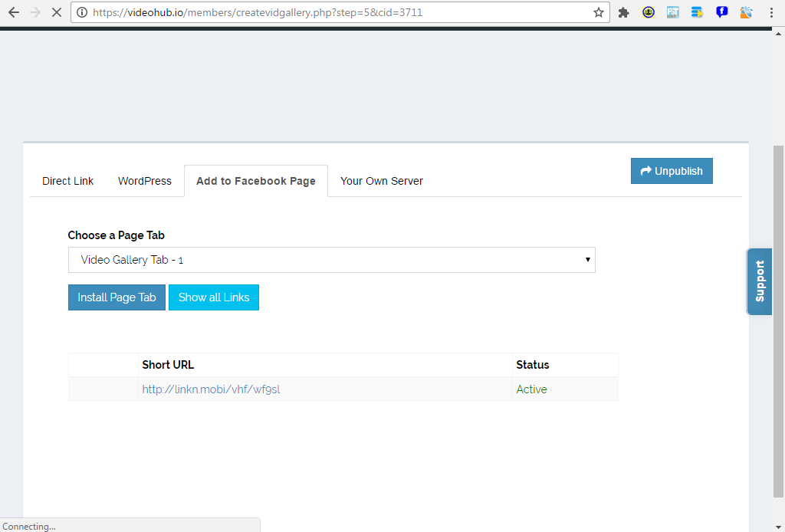The image size is (785, 532).
Task: Switch to the WordPress tab
Action: [145, 181]
